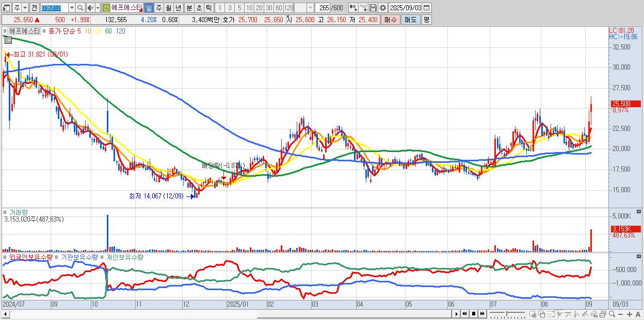Click the add candle chart icon
The height and width of the screenshot is (320, 644).
click(x=354, y=8)
